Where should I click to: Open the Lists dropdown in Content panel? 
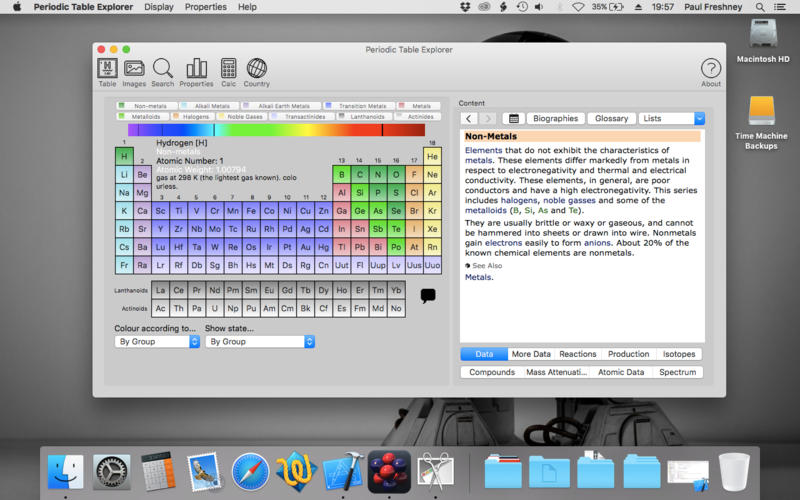pos(671,118)
